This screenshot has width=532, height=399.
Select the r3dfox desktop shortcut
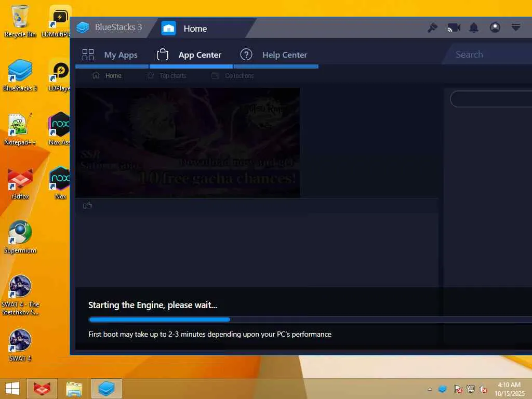tap(20, 183)
